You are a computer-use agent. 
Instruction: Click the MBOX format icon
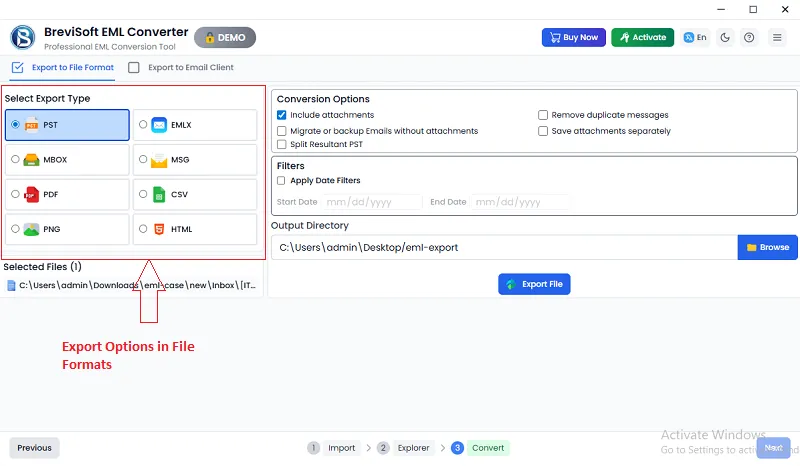(32, 159)
